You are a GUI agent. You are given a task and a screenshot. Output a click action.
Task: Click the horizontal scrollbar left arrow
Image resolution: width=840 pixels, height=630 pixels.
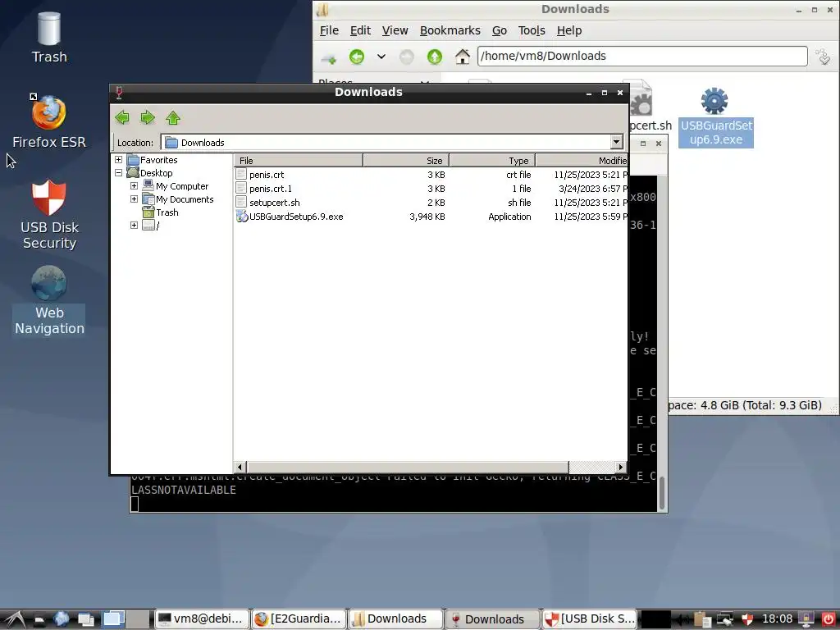pos(240,467)
